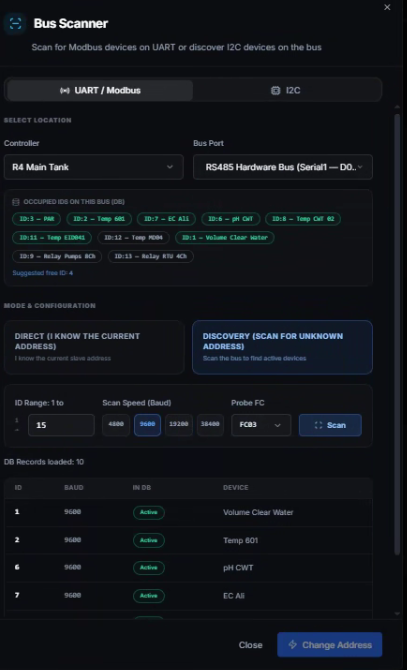407x670 pixels.
Task: Open the Bus Port RS485 Hardware Bus dropdown
Action: pyautogui.click(x=283, y=167)
